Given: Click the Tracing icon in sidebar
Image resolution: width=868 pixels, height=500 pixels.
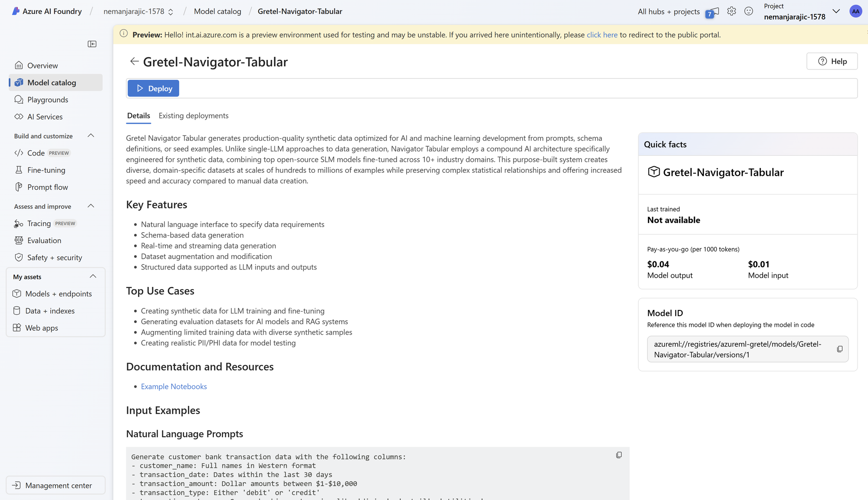Looking at the screenshot, I should point(19,224).
